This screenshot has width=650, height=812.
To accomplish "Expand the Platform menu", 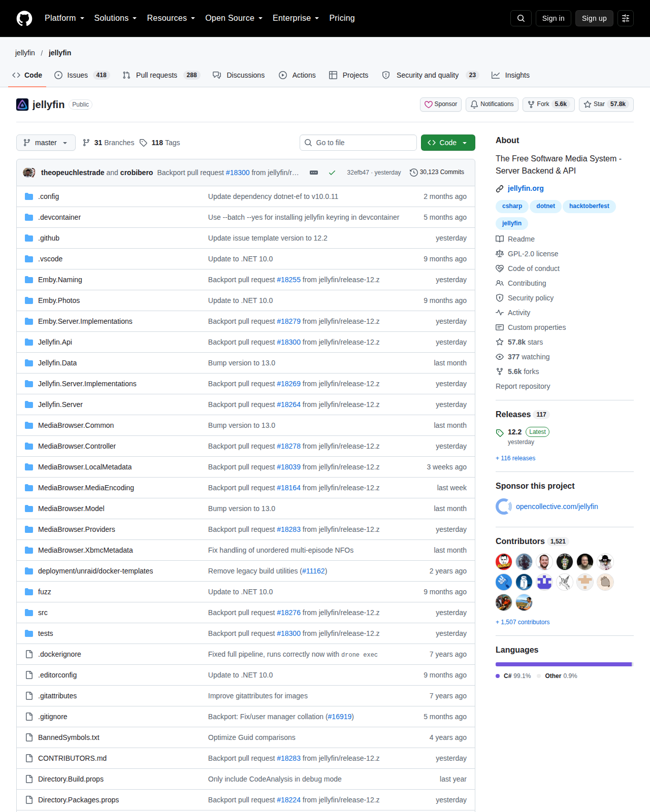I will [x=64, y=18].
